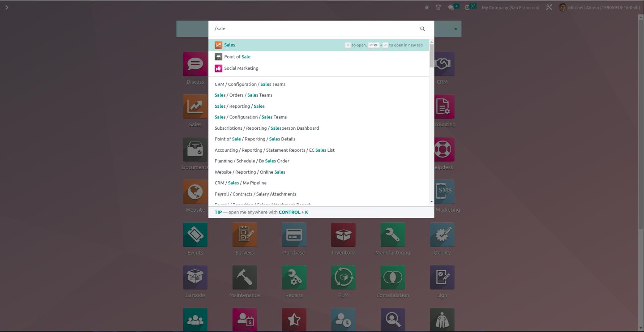
Task: Click the magnifier search icon in palette
Action: coord(422,29)
